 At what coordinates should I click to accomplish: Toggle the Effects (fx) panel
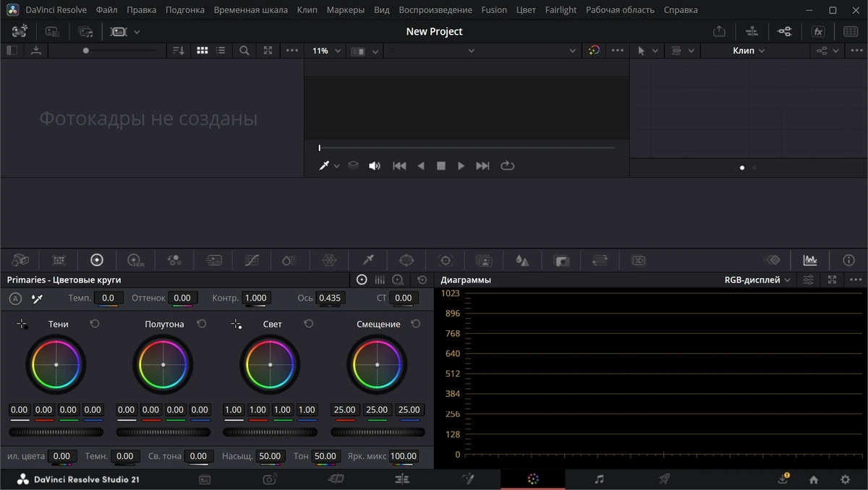[x=818, y=32]
